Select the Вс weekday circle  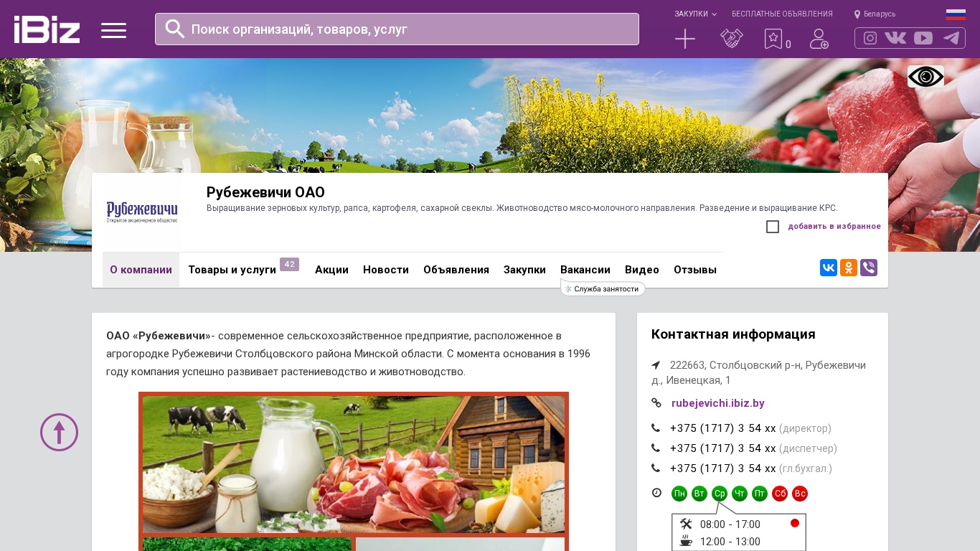[x=800, y=494]
